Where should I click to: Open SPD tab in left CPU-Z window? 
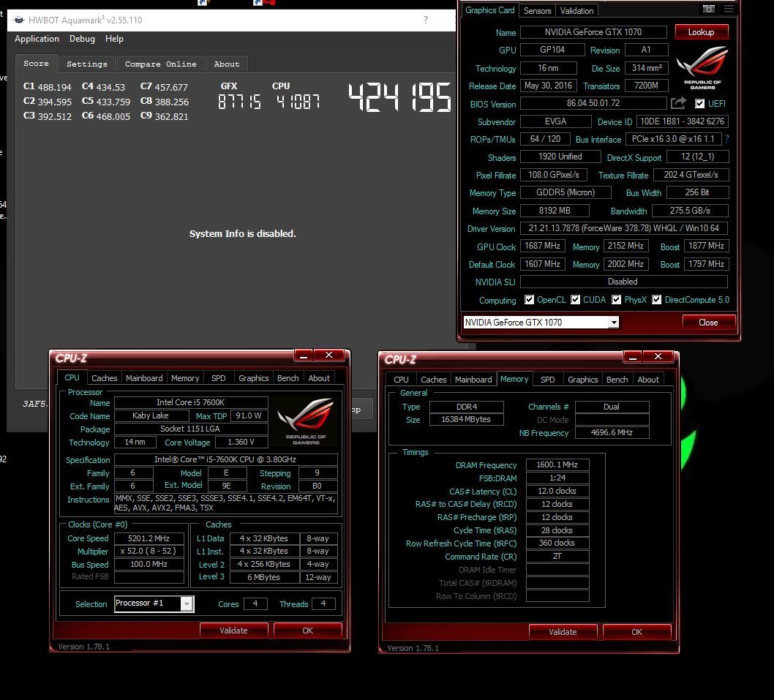click(218, 377)
